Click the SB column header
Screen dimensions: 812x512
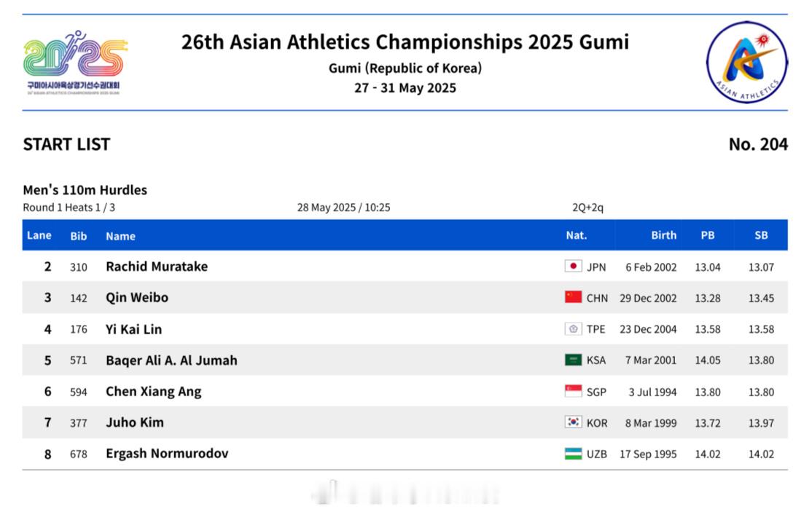pos(761,235)
